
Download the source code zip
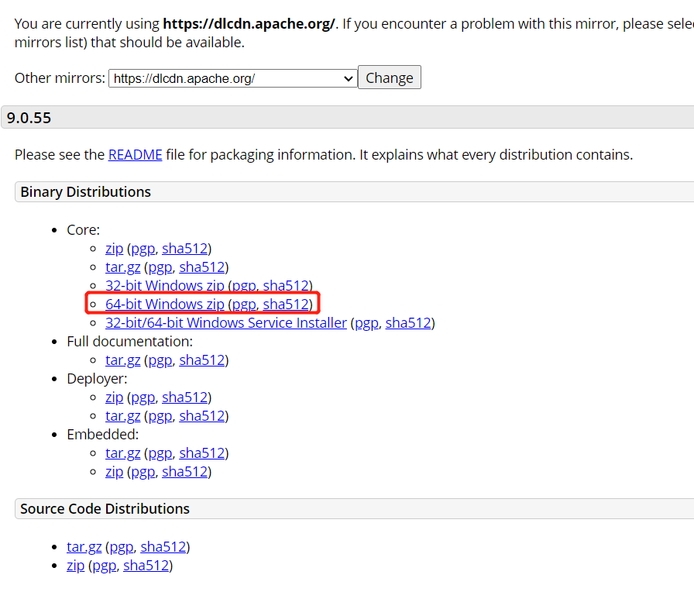[75, 565]
